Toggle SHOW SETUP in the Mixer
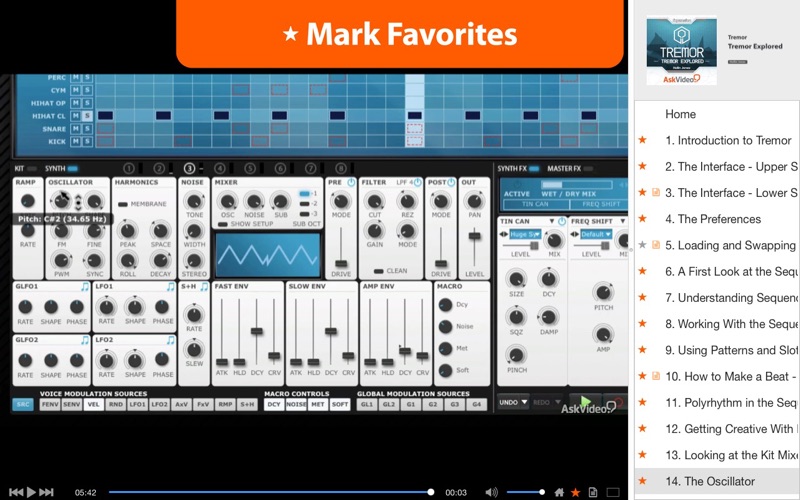This screenshot has height=500, width=800. click(222, 224)
